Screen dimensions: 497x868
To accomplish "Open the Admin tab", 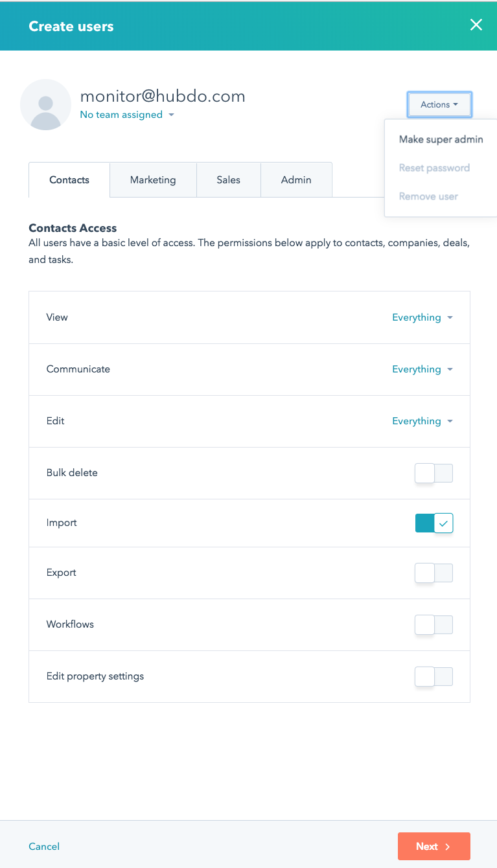I will point(296,180).
